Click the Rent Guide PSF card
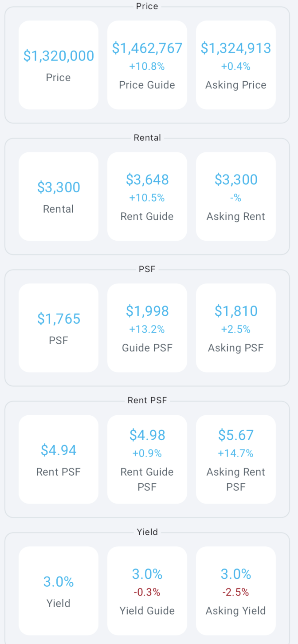The image size is (298, 644). pyautogui.click(x=147, y=459)
